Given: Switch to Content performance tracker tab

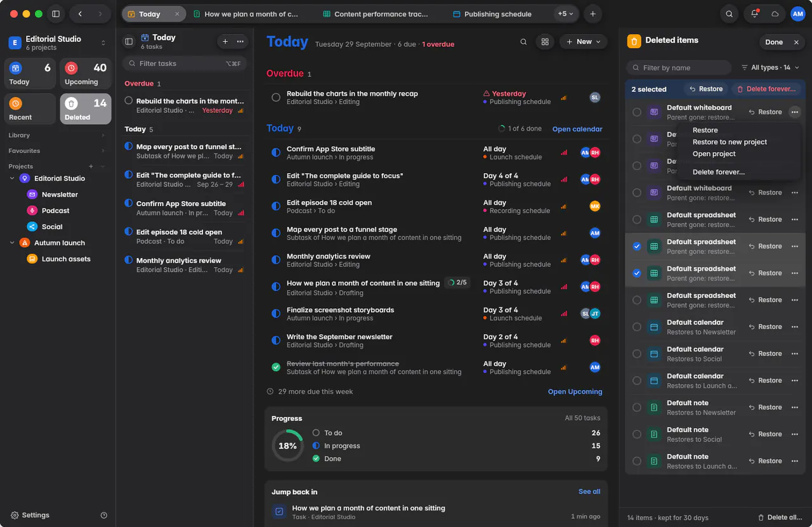Looking at the screenshot, I should point(375,14).
